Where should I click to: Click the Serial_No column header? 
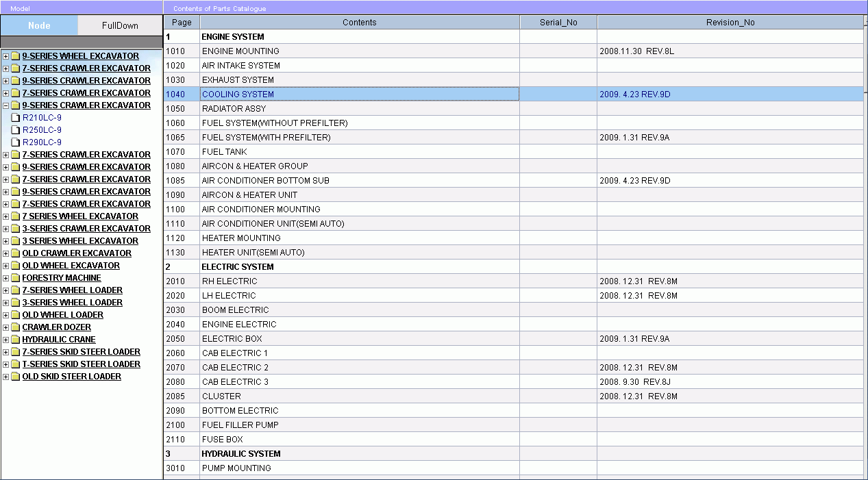(558, 22)
